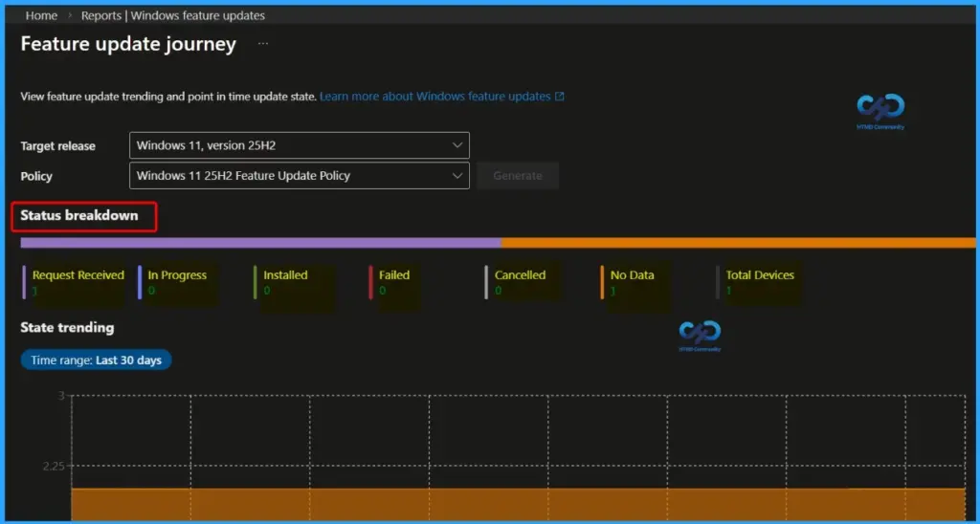Open the Home breadcrumb link
This screenshot has width=980, height=524.
coord(41,15)
